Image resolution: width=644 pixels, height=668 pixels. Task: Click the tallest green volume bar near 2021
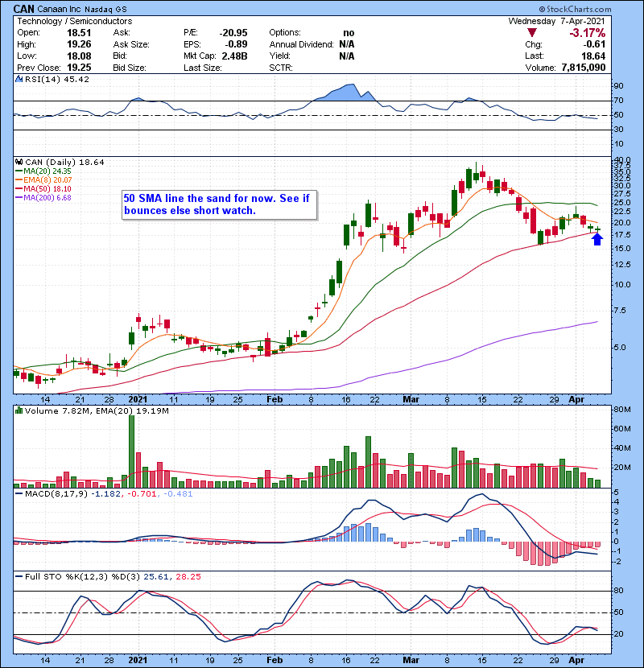(x=132, y=452)
